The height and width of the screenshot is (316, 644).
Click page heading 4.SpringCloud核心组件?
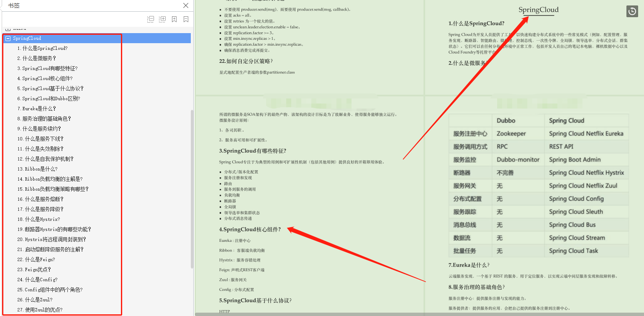(250, 229)
